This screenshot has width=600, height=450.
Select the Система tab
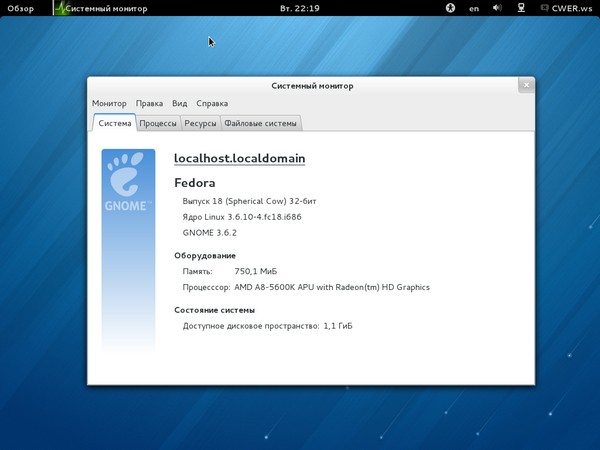coord(114,123)
